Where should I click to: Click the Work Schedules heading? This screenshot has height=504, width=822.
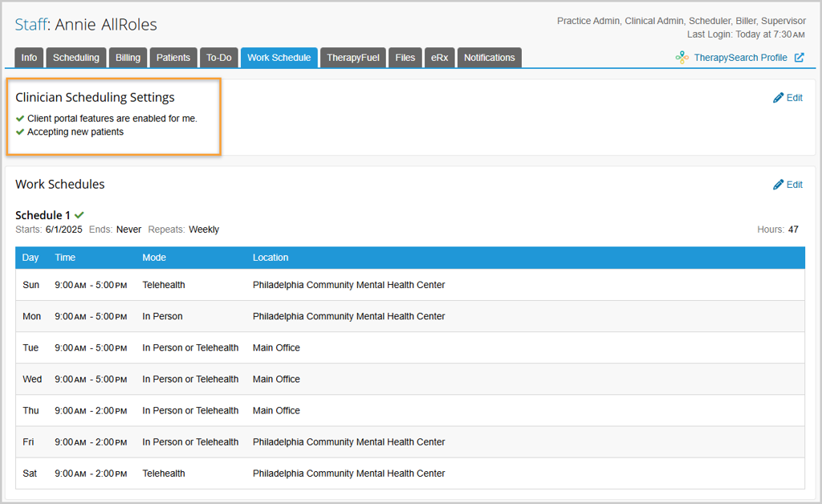point(59,185)
